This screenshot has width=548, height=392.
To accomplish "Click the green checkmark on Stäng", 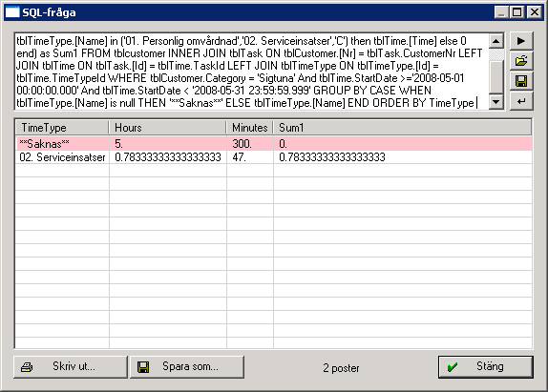I will pos(453,367).
